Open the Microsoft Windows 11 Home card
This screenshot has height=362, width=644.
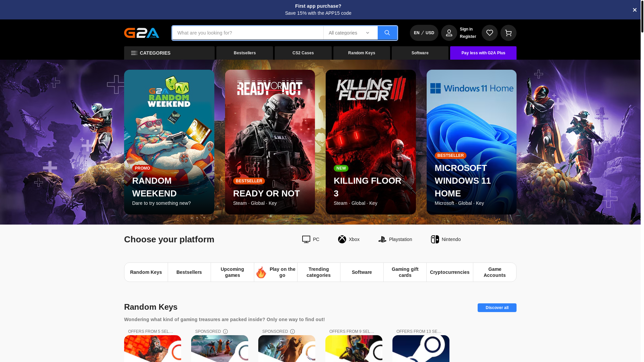(472, 142)
